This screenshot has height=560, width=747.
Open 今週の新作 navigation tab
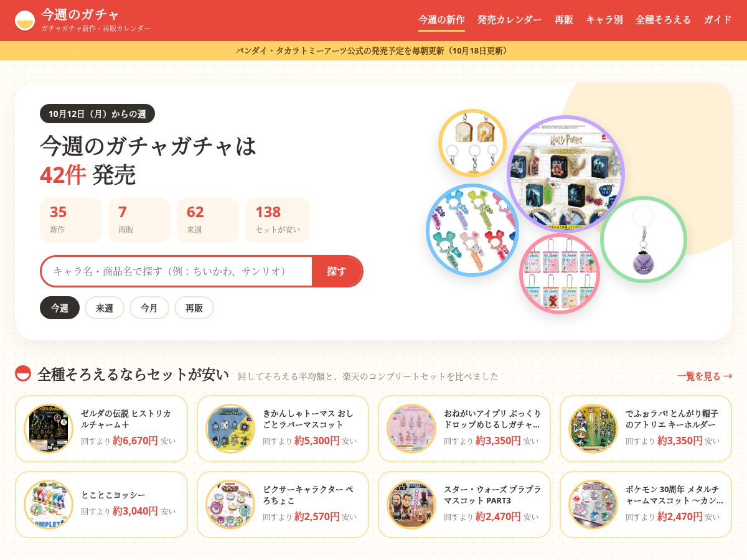(x=441, y=20)
